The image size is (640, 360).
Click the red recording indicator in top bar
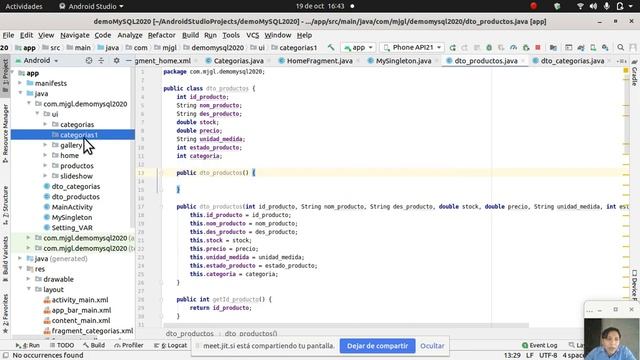533,6
